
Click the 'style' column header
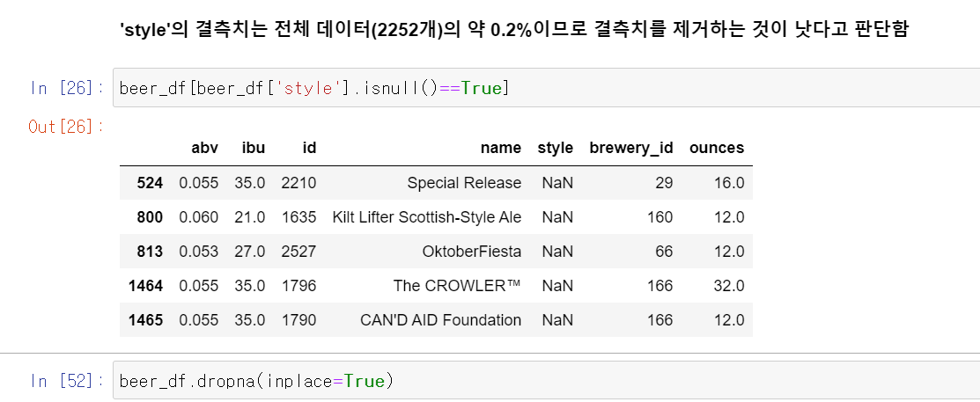point(555,148)
